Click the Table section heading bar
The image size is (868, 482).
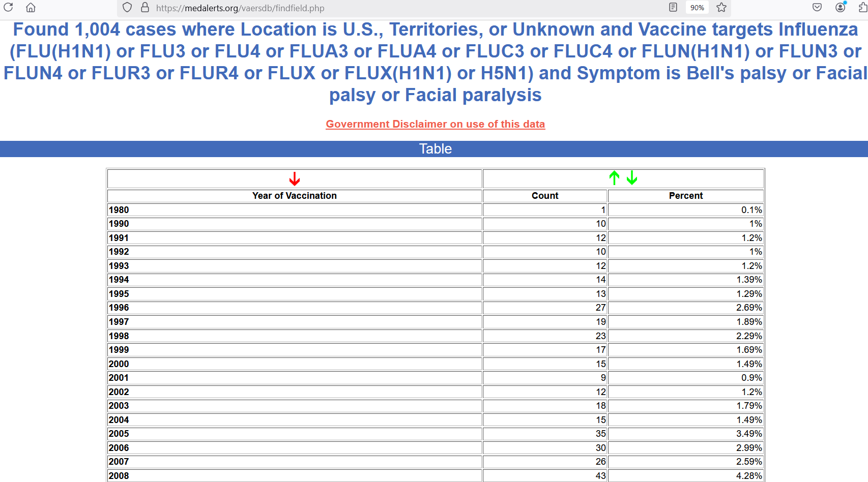click(x=434, y=149)
